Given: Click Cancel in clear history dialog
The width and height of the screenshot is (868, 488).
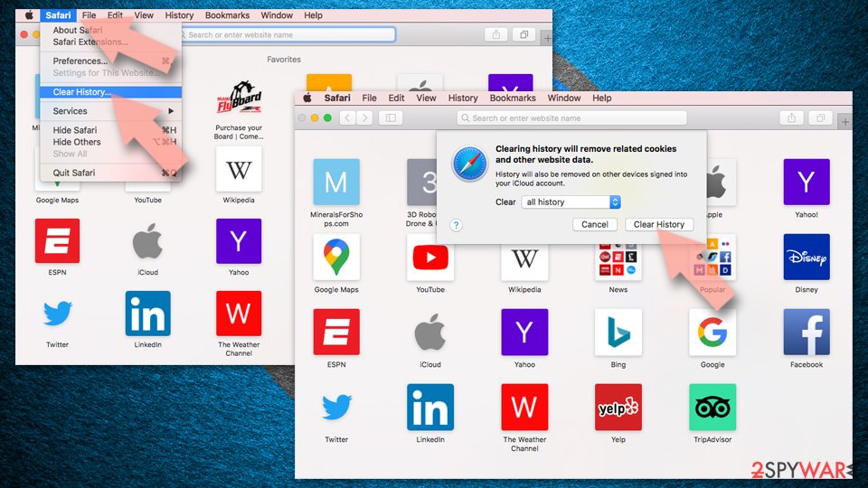Looking at the screenshot, I should pos(595,224).
